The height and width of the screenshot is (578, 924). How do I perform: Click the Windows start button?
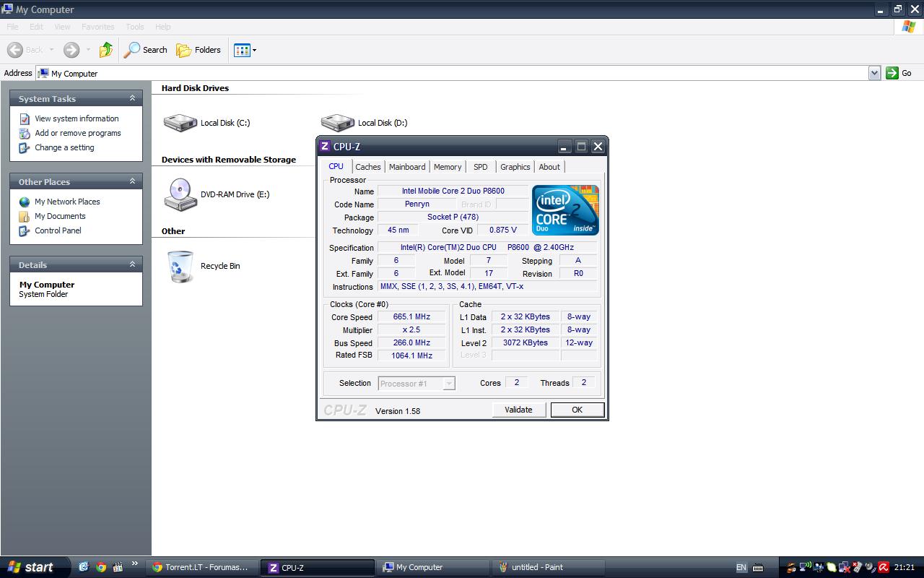coord(35,567)
